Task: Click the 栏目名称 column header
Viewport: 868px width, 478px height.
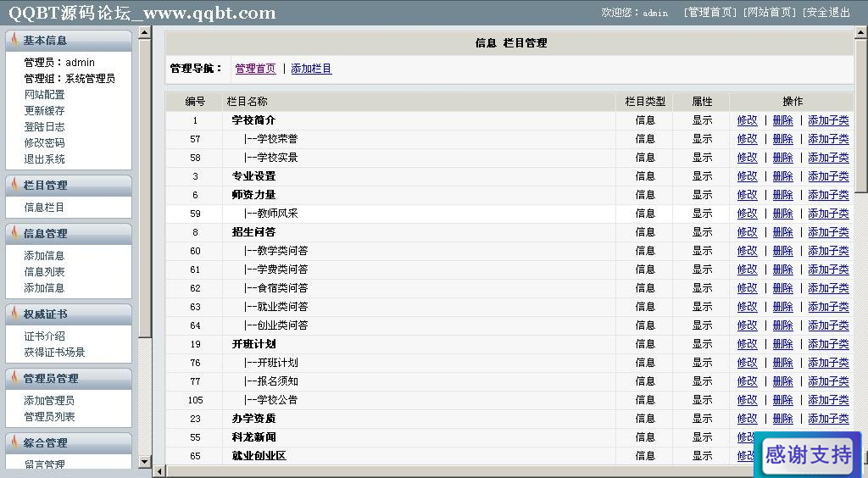Action: point(247,101)
